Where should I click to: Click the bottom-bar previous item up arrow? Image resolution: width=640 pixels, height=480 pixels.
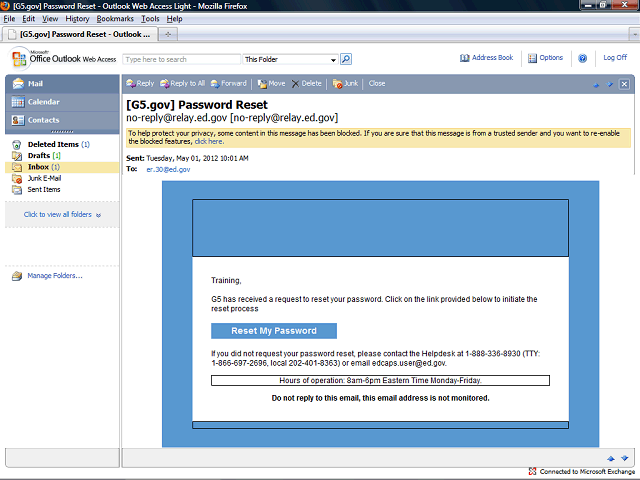(x=611, y=459)
